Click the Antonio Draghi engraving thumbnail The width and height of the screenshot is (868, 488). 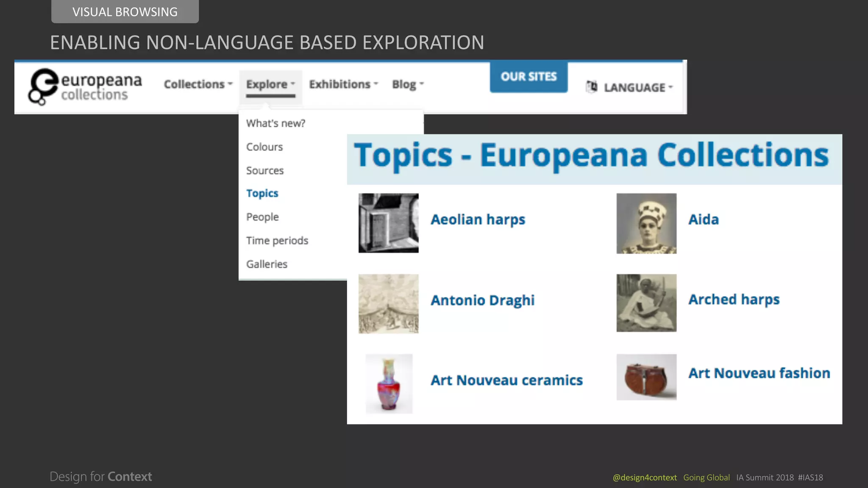[x=389, y=304]
